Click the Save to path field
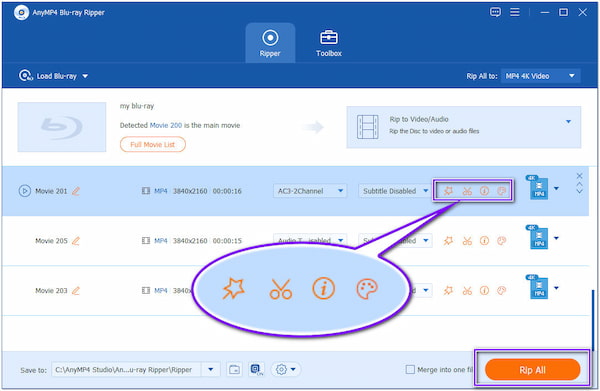Screen dimensions: 600x391 pos(127,370)
